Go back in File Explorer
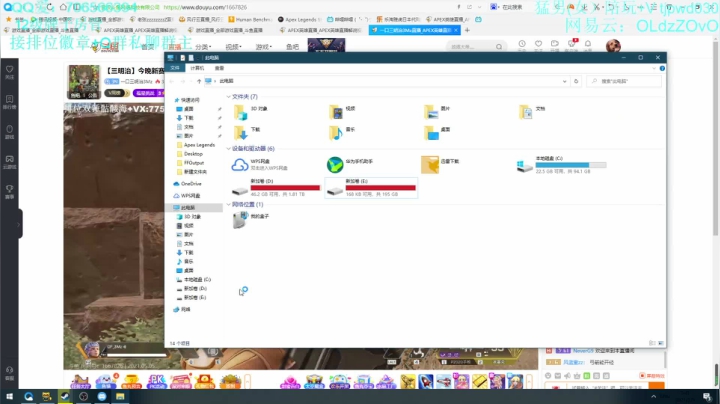 [x=172, y=81]
